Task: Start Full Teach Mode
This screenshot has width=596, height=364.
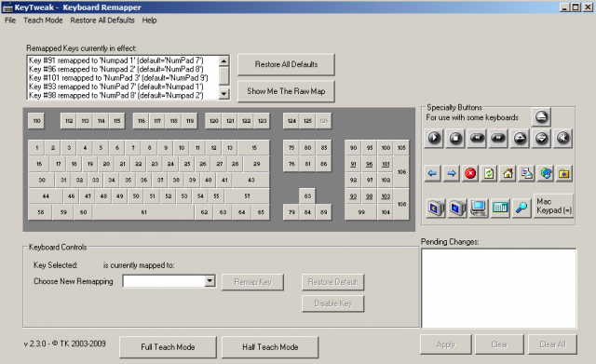Action: click(x=168, y=347)
